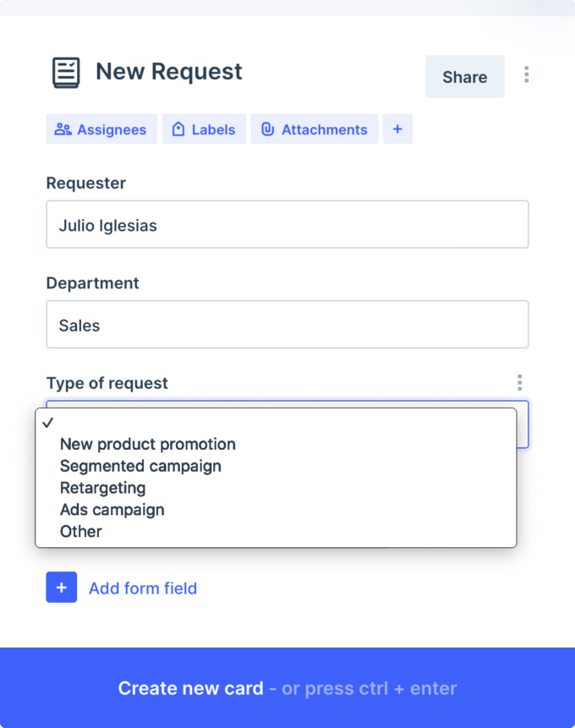Viewport: 575px width, 728px height.
Task: Click the Requester input showing Julio Iglesias
Action: click(287, 224)
